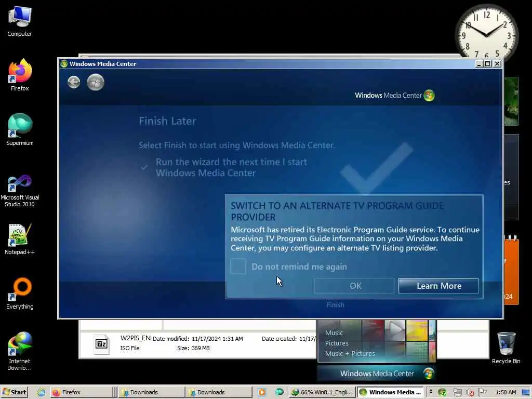The width and height of the screenshot is (532, 399).
Task: Open Microsoft Visual Studio 2010 shortcut
Action: pos(20,191)
